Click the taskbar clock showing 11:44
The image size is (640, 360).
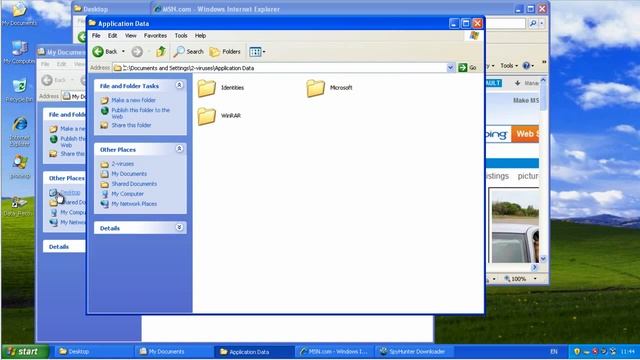point(628,351)
